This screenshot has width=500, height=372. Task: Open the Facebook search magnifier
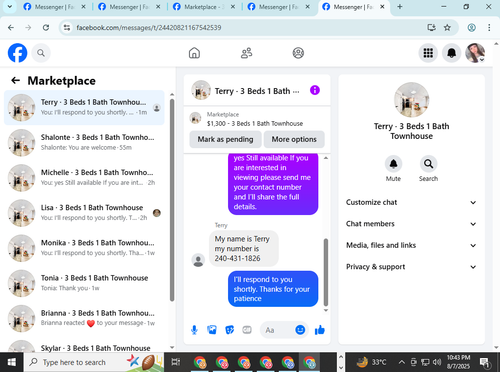coord(41,53)
